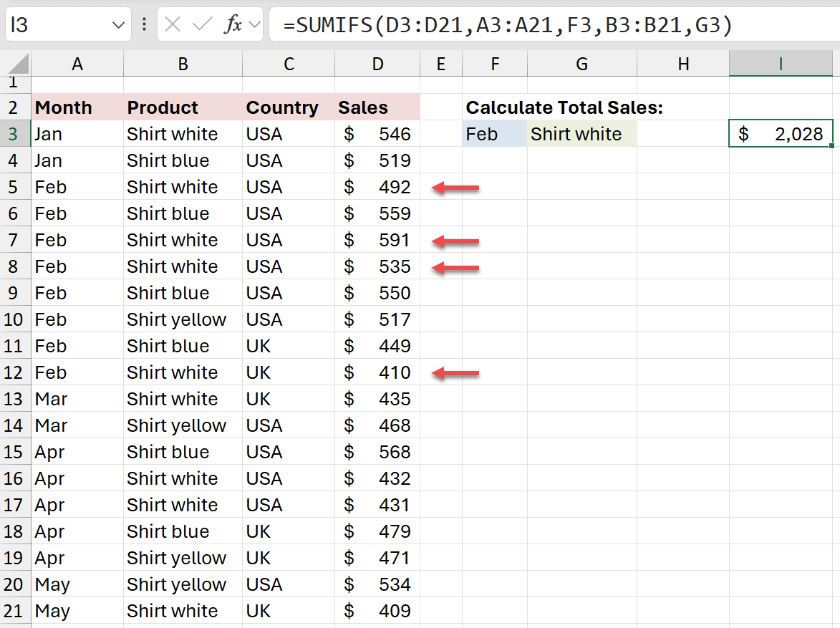The height and width of the screenshot is (628, 840).
Task: Select cell F3 containing Feb
Action: (494, 134)
